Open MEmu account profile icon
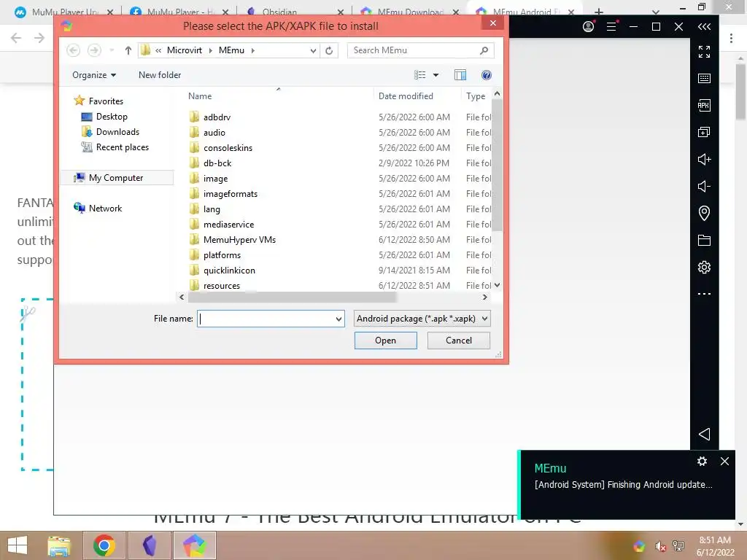The image size is (747, 560). click(589, 27)
